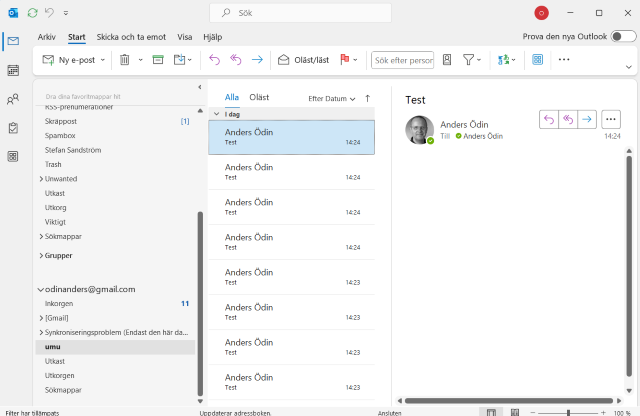The width and height of the screenshot is (640, 416).
Task: Switch to Reading view in status bar
Action: (515, 412)
